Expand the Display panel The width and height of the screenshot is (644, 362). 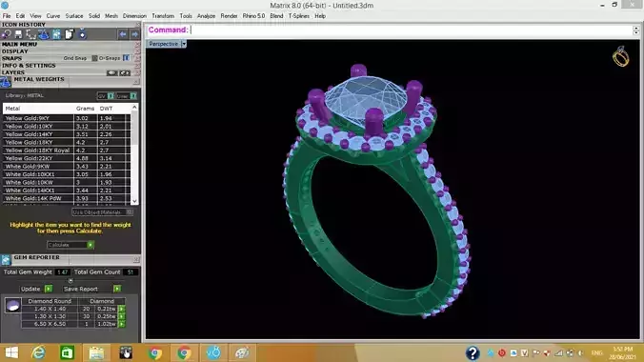click(x=15, y=51)
